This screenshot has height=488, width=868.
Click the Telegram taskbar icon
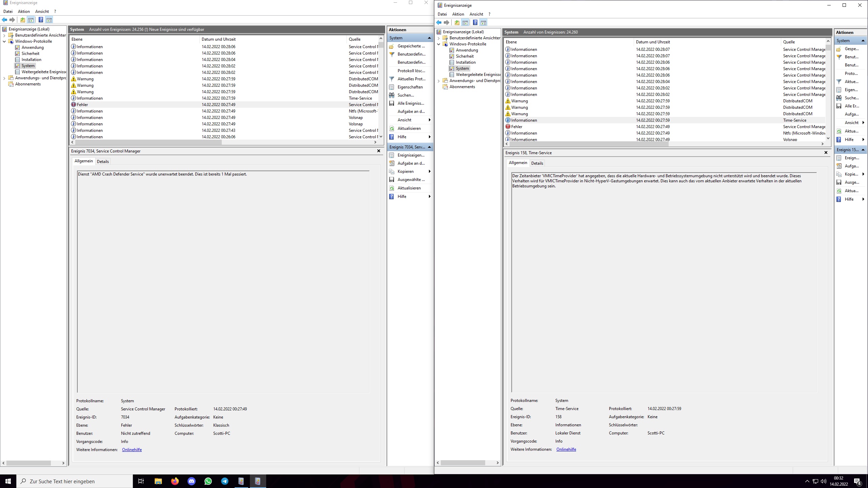(x=225, y=481)
